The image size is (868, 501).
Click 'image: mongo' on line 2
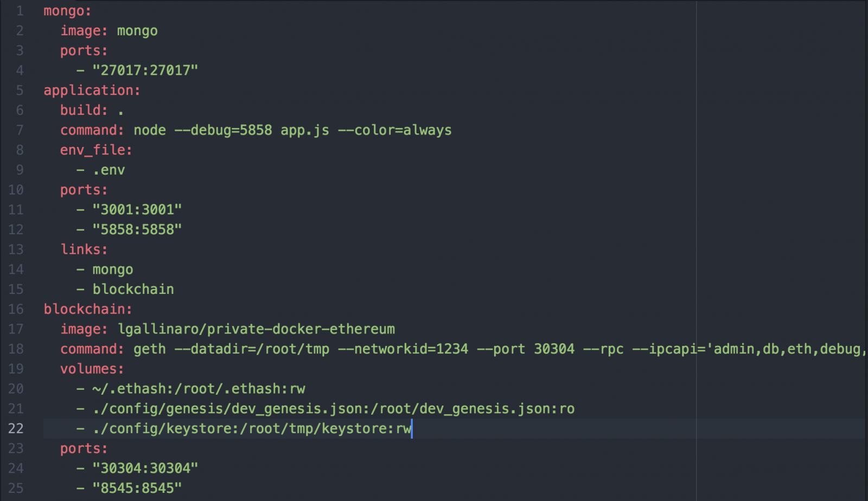pos(109,31)
